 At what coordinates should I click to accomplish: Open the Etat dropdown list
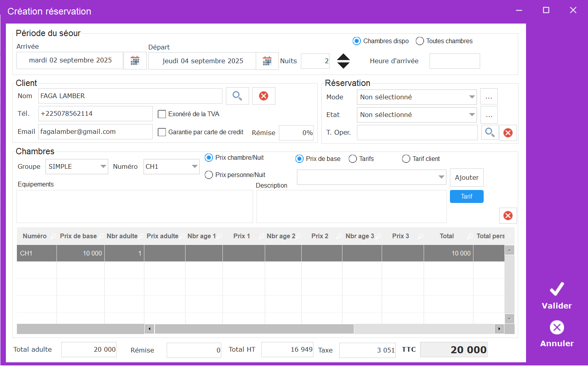point(472,115)
